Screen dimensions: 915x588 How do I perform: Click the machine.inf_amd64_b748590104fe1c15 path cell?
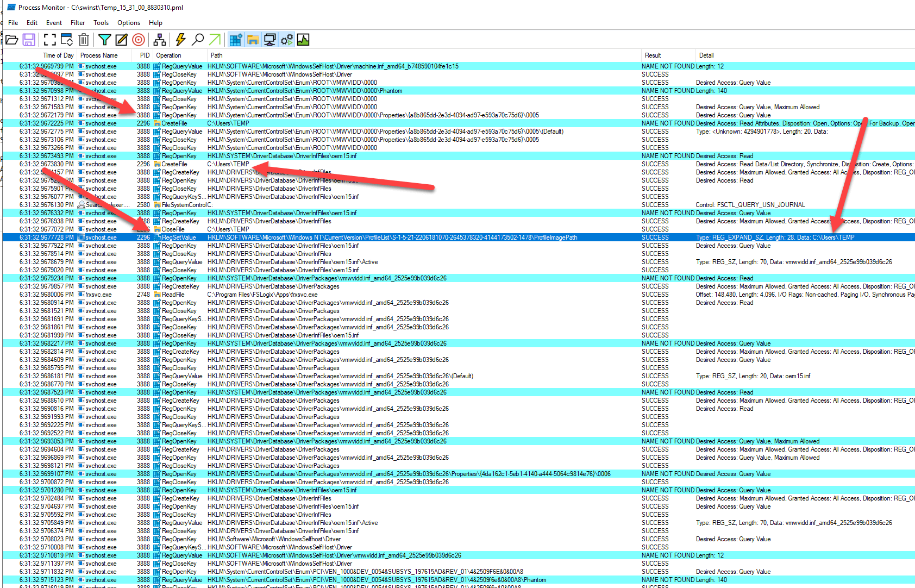[x=333, y=66]
